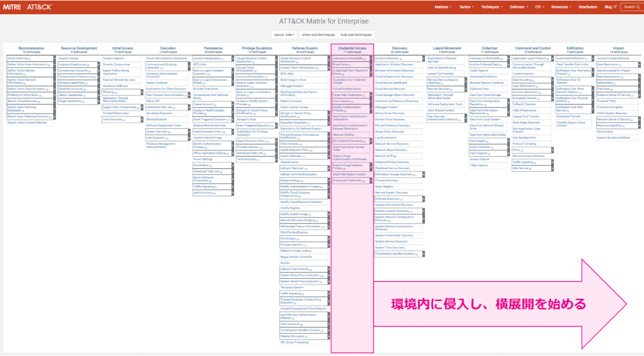Open the Benefactors page
The height and width of the screenshot is (356, 644).
coord(588,7)
